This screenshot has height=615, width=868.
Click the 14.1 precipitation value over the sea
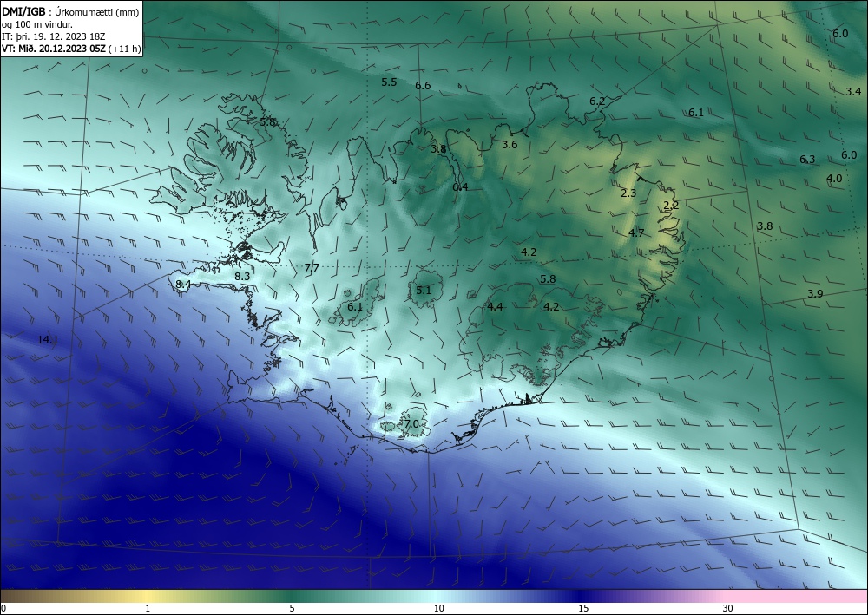[x=48, y=339]
